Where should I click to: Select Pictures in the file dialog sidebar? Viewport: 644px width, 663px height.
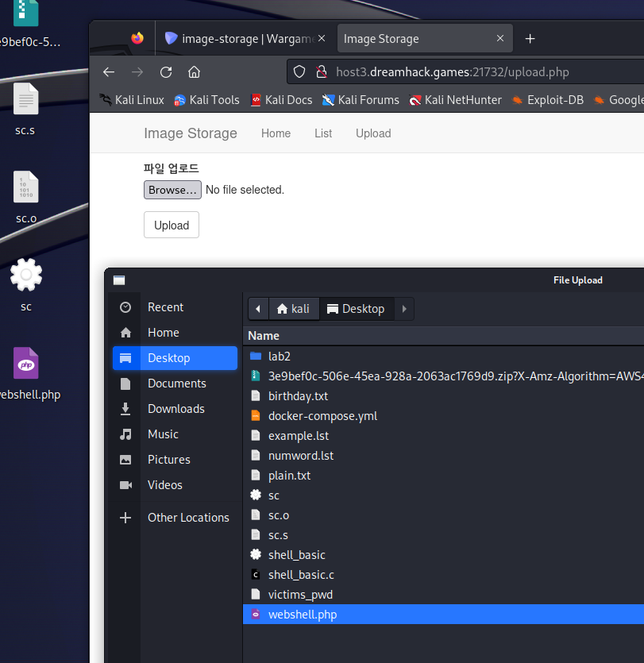point(175,460)
